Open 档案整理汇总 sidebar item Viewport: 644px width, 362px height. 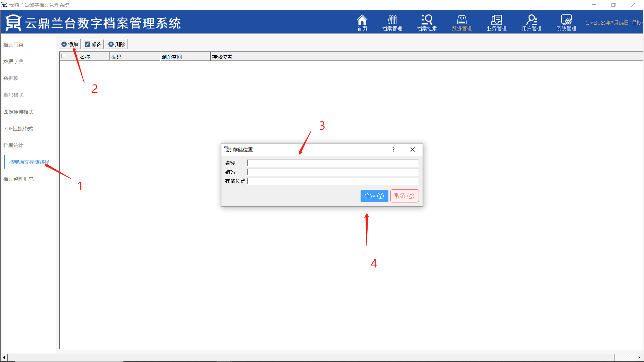click(x=18, y=179)
